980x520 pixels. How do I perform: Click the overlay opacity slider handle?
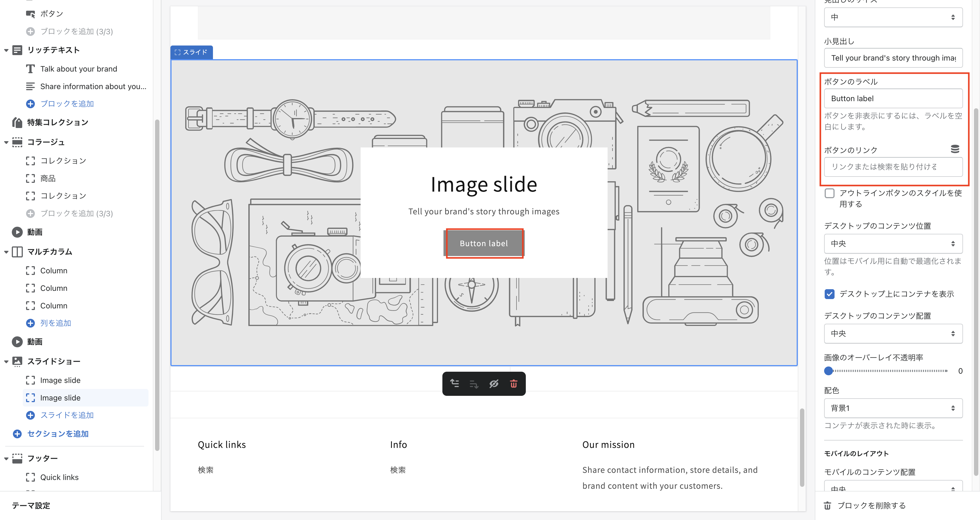[x=828, y=371]
